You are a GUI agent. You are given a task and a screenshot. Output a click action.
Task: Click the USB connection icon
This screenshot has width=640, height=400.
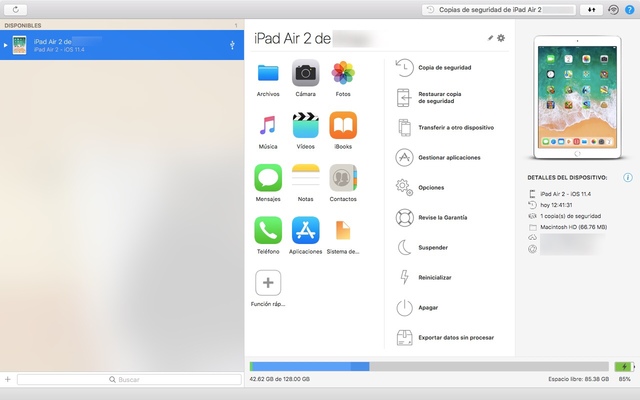click(232, 45)
